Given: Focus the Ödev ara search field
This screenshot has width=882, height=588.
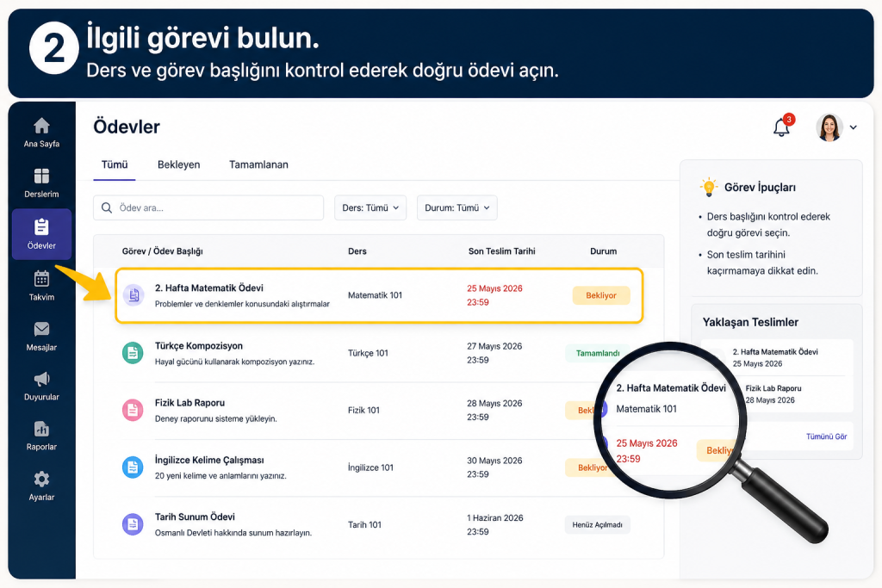Looking at the screenshot, I should coord(208,208).
